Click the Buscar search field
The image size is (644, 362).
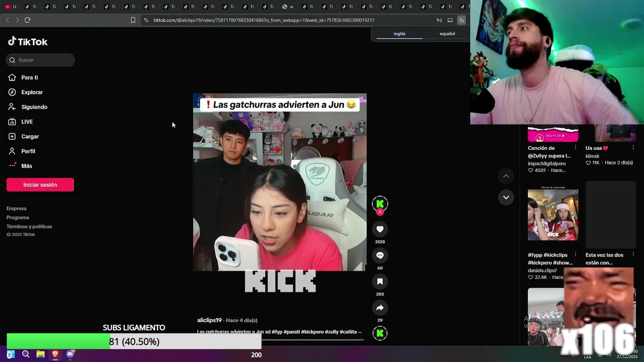40,60
